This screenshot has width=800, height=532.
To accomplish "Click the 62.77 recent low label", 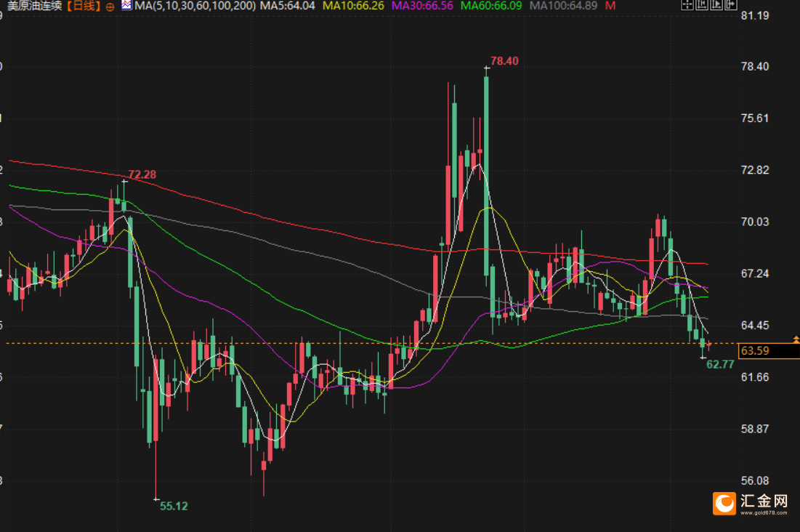I will tap(720, 364).
